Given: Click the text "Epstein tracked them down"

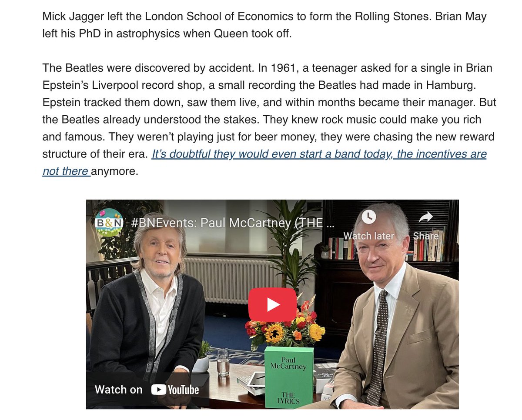Looking at the screenshot, I should (x=100, y=103).
